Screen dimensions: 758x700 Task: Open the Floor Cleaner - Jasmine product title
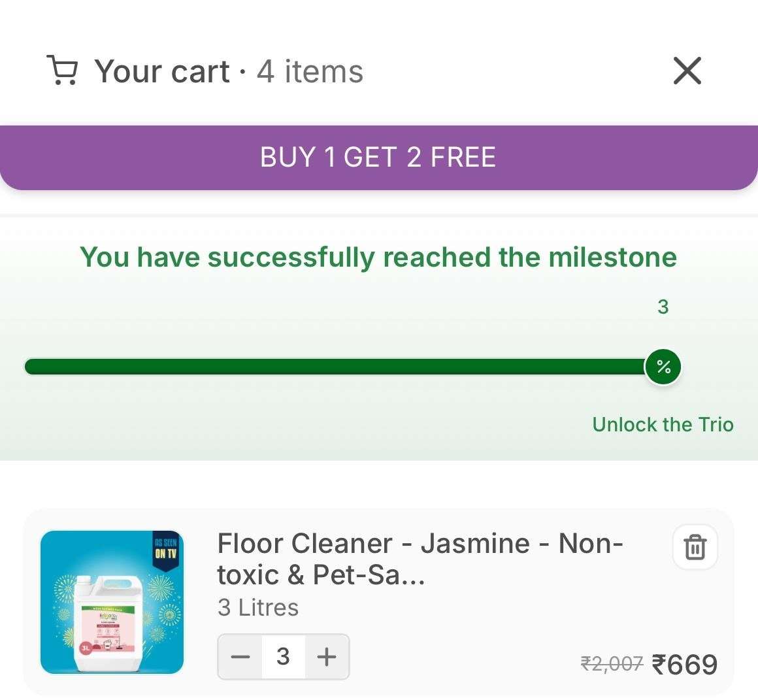pos(420,559)
